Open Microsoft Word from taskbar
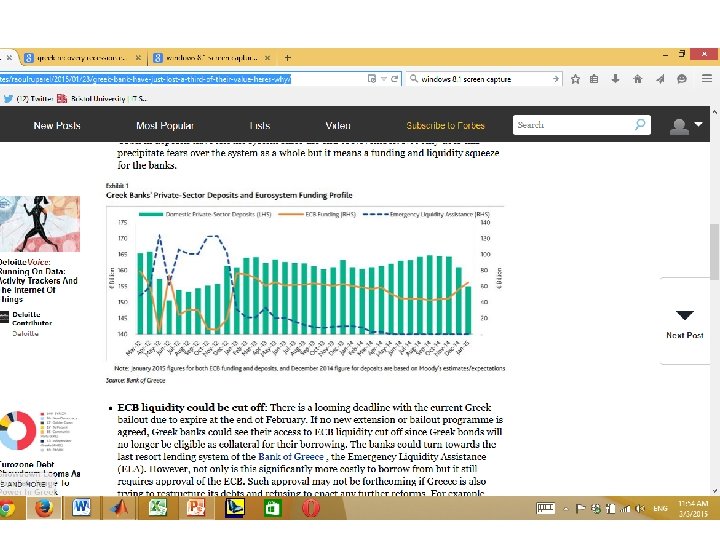Viewport: 720px width, 540px height. (x=82, y=507)
